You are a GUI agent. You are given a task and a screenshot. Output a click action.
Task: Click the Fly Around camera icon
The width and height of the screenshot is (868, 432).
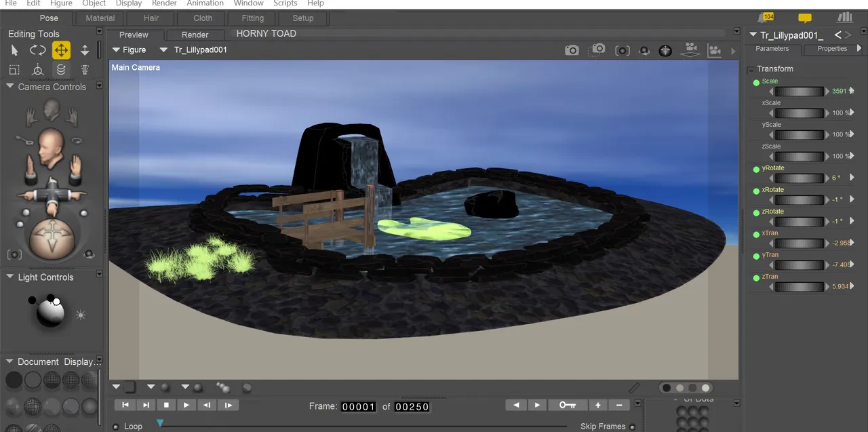tap(77, 141)
